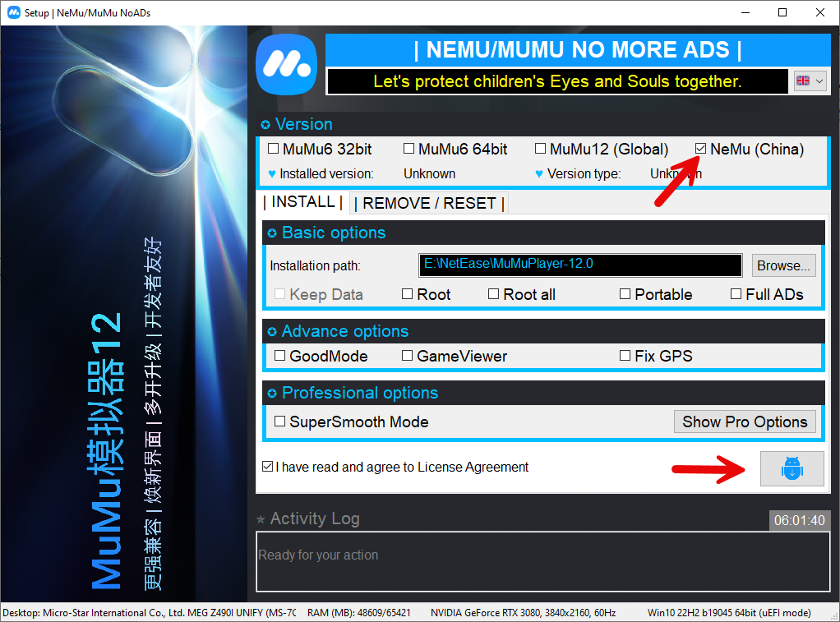Check the MuMu6 64bit version box
The height and width of the screenshot is (622, 840).
408,149
